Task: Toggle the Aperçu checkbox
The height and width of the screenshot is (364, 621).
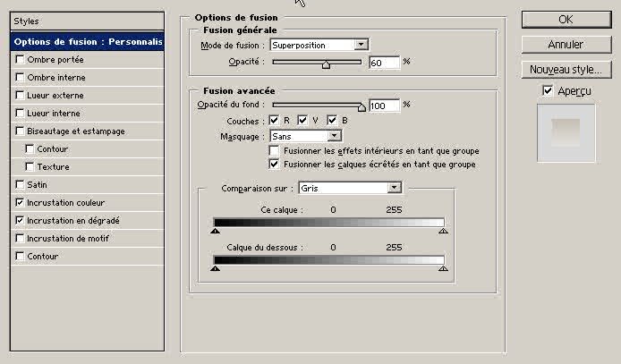Action: 548,91
